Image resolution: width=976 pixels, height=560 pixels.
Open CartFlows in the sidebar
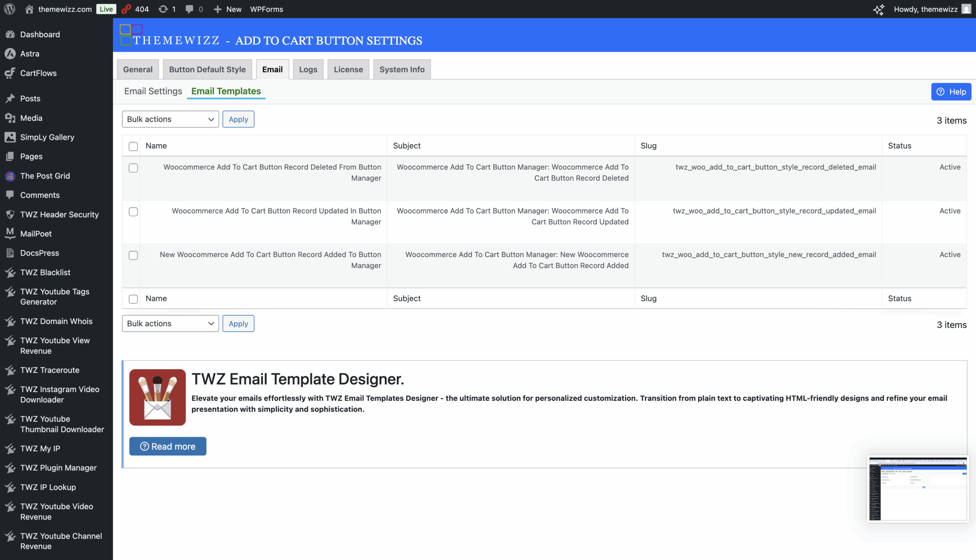pos(38,73)
